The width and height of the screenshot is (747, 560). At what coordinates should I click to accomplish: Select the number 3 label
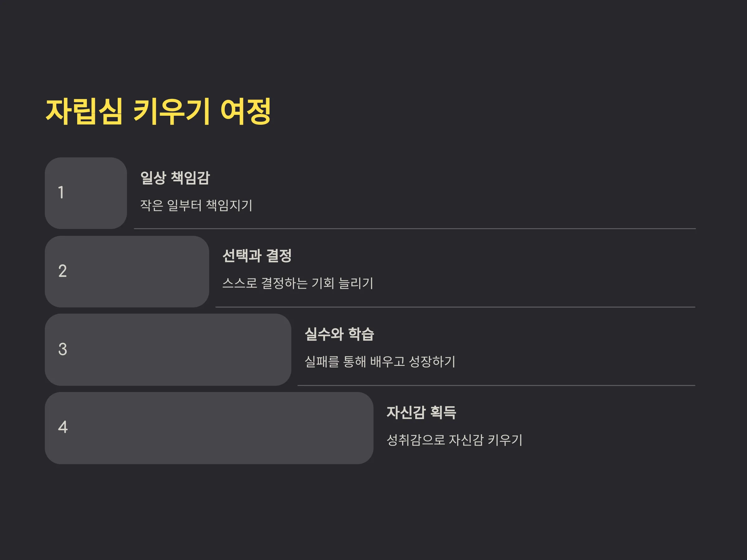(63, 349)
